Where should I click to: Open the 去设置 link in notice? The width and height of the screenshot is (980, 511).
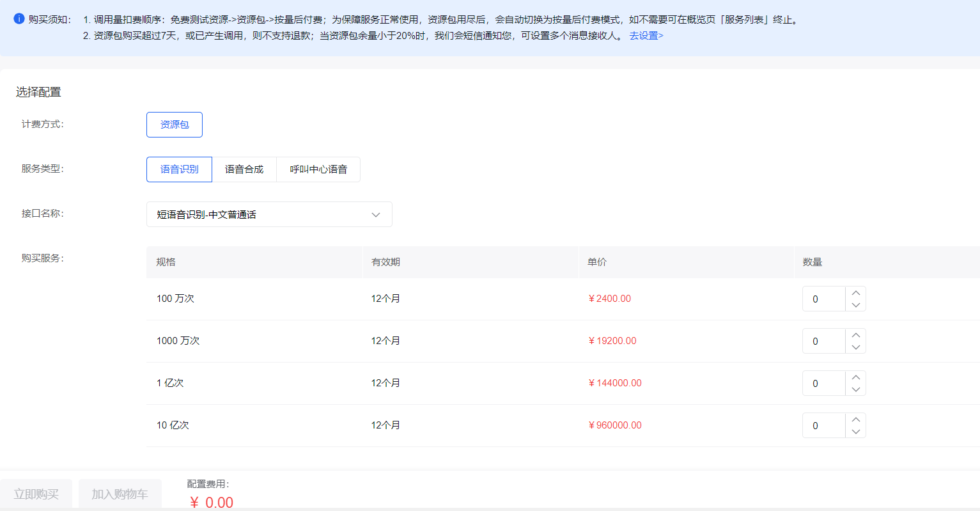pos(646,36)
